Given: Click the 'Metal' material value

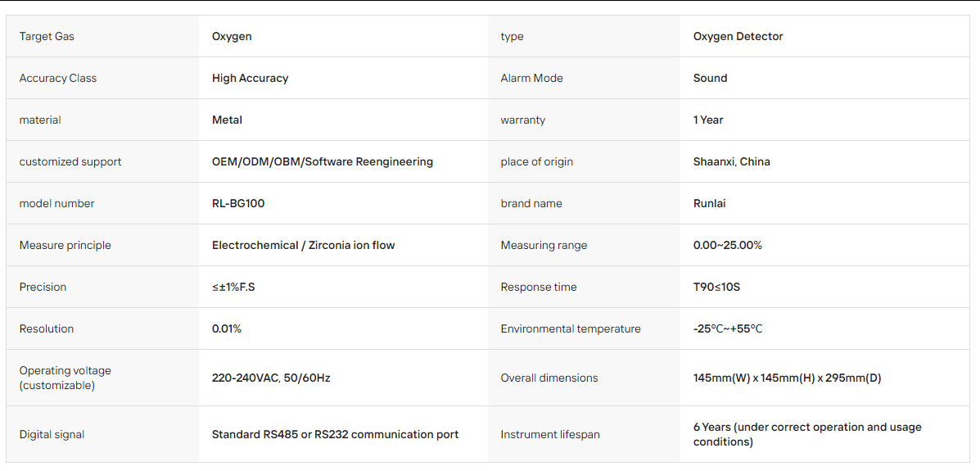Looking at the screenshot, I should coord(227,120).
